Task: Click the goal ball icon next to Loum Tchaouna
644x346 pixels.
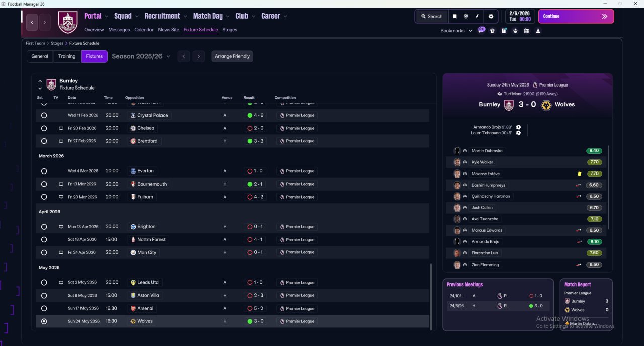Action: point(518,133)
